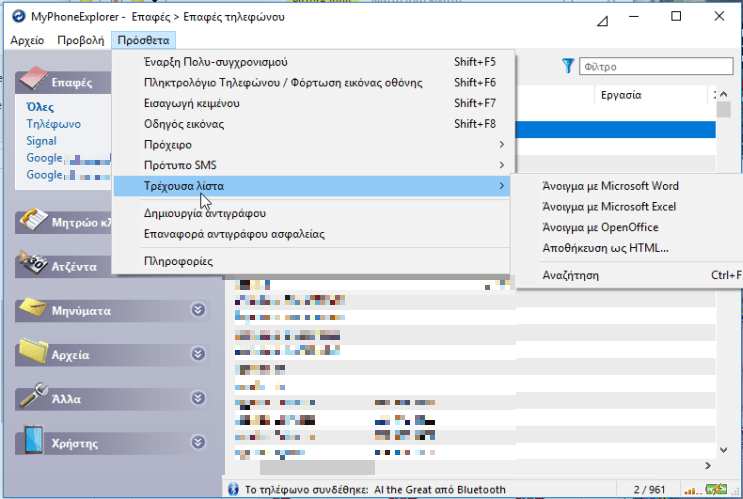Open the Αρχείο menu
The image size is (743, 499).
click(x=27, y=40)
